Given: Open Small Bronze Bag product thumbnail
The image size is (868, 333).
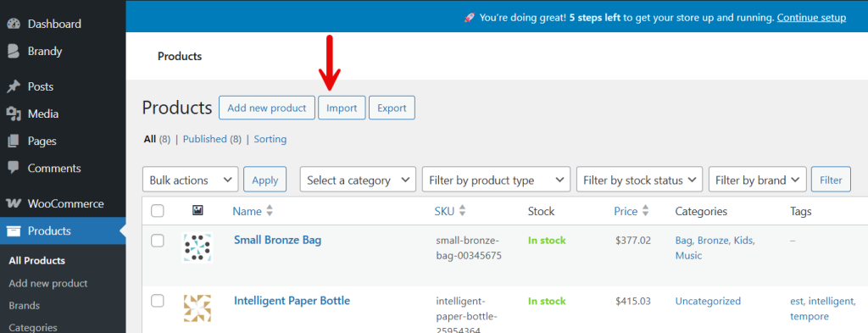Looking at the screenshot, I should (x=198, y=247).
